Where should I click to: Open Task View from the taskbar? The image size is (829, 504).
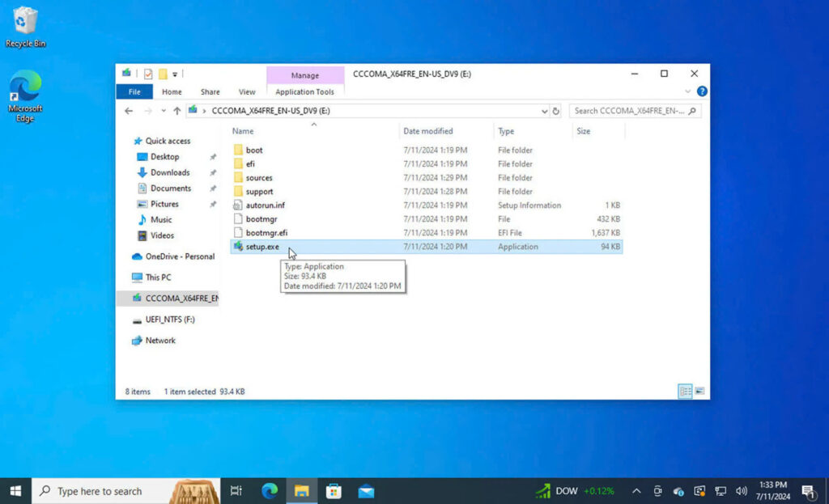coord(236,490)
